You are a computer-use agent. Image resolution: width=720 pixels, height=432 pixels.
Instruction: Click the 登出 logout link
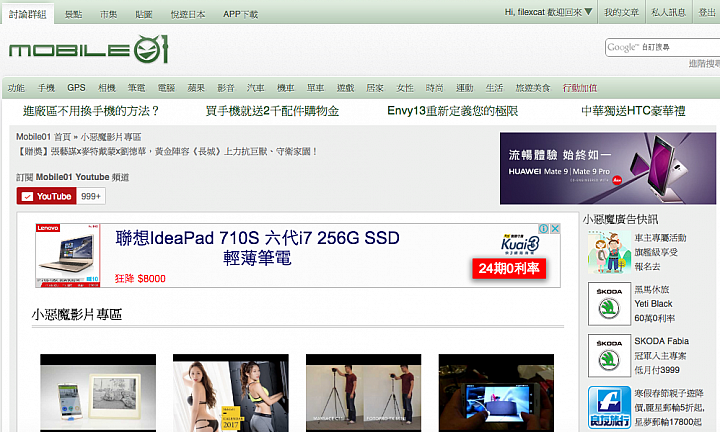point(707,12)
